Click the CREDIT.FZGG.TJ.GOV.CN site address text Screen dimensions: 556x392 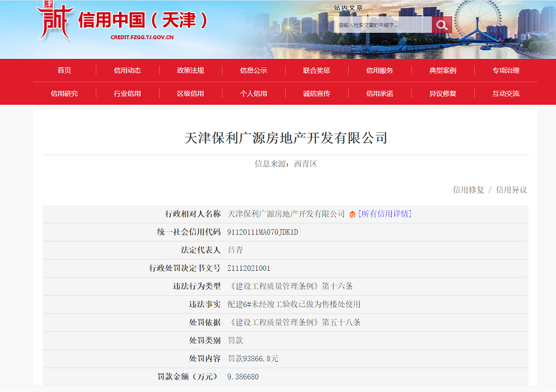click(x=142, y=37)
